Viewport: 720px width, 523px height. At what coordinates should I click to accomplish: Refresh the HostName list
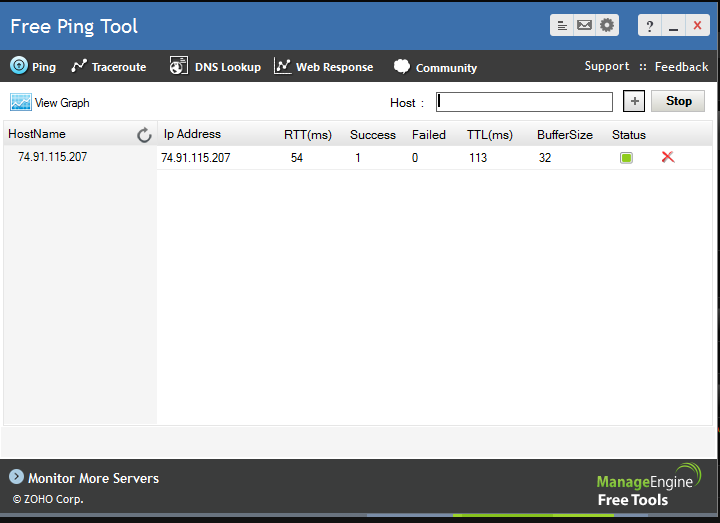click(x=144, y=135)
